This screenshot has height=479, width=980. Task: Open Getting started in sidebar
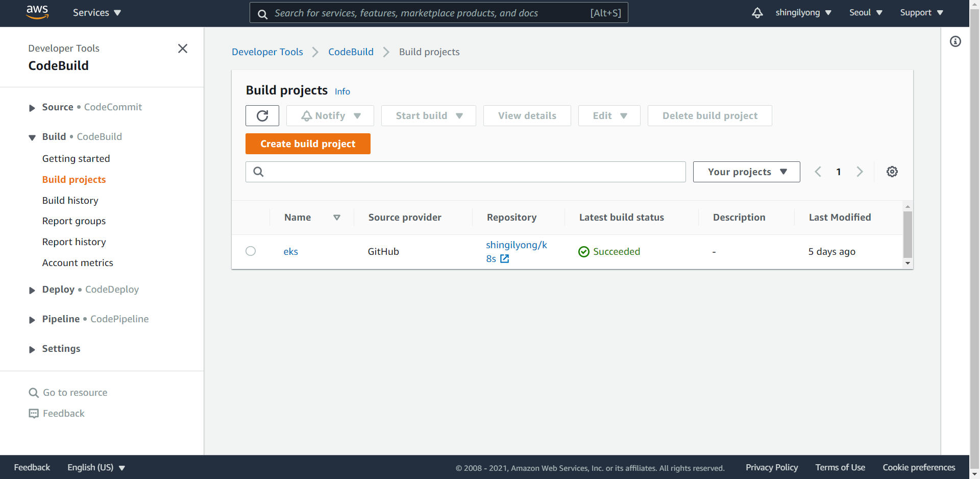[76, 159]
